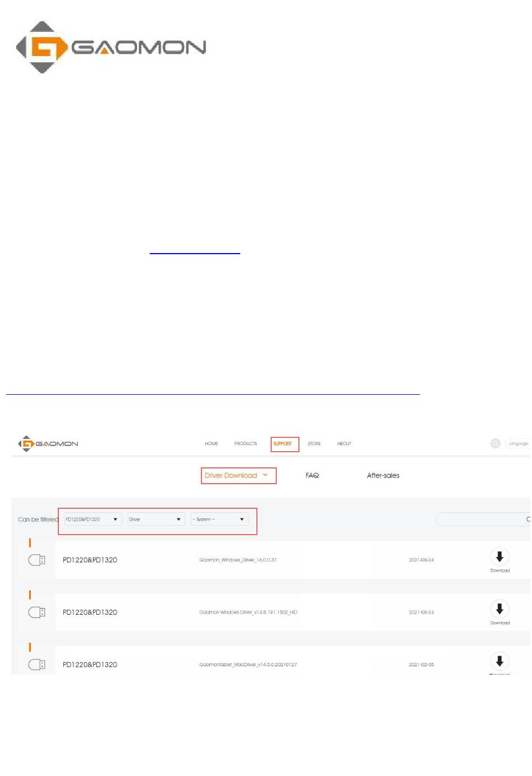Click tablet device icon in first driver row
The width and height of the screenshot is (532, 776).
click(x=37, y=560)
